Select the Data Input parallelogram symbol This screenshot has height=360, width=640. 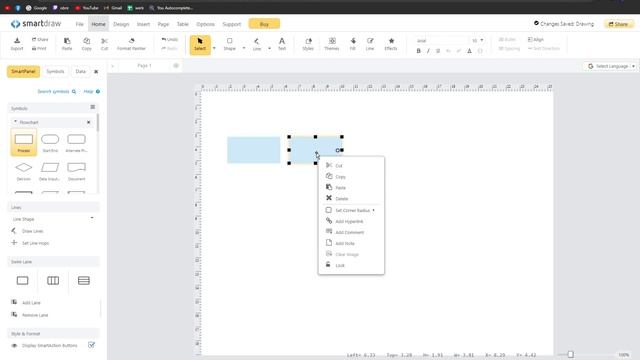tap(50, 171)
